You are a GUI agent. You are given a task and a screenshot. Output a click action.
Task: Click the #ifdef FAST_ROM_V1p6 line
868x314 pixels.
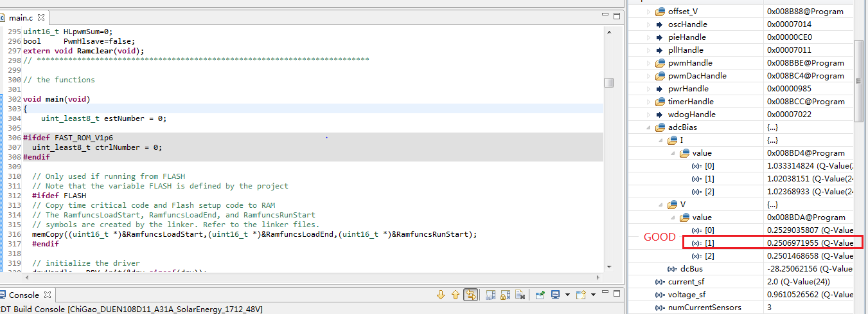pos(68,138)
